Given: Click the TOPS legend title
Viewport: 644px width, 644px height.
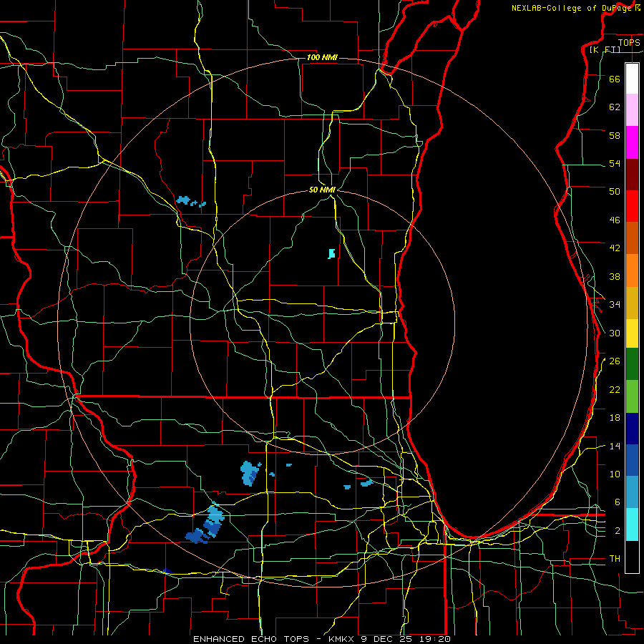Looking at the screenshot, I should click(629, 42).
